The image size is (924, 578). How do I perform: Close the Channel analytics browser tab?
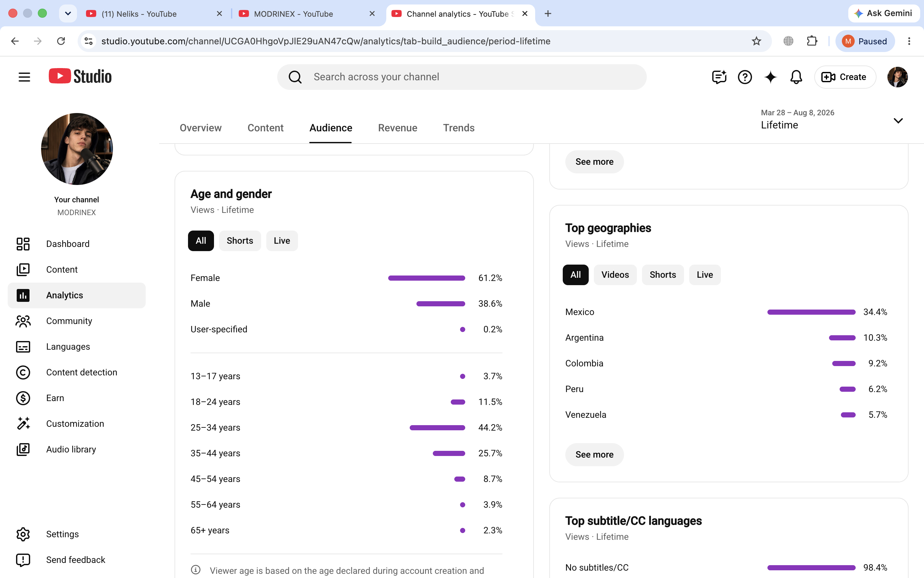click(525, 14)
